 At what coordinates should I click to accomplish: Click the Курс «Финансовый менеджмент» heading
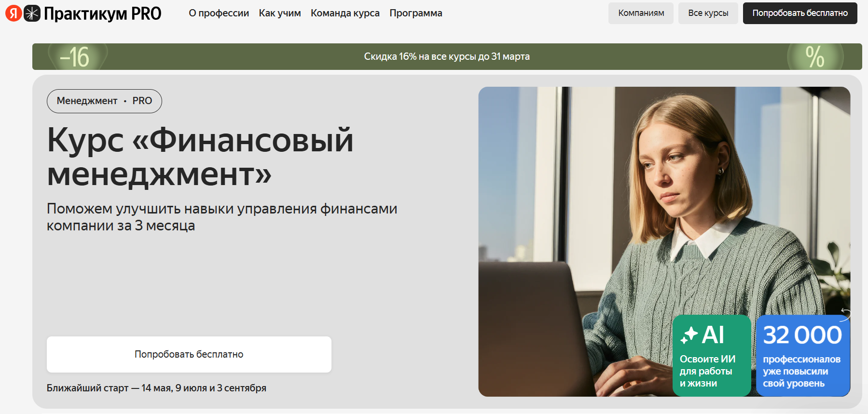click(200, 157)
